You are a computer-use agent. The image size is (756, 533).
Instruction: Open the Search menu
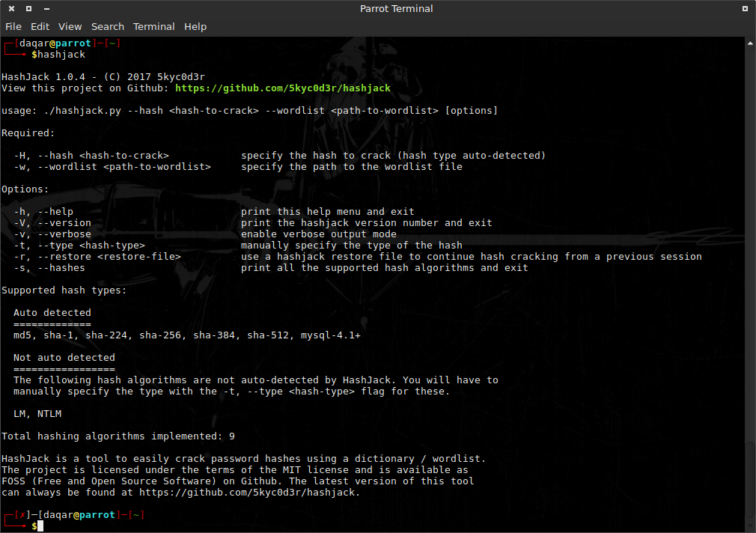pos(108,26)
